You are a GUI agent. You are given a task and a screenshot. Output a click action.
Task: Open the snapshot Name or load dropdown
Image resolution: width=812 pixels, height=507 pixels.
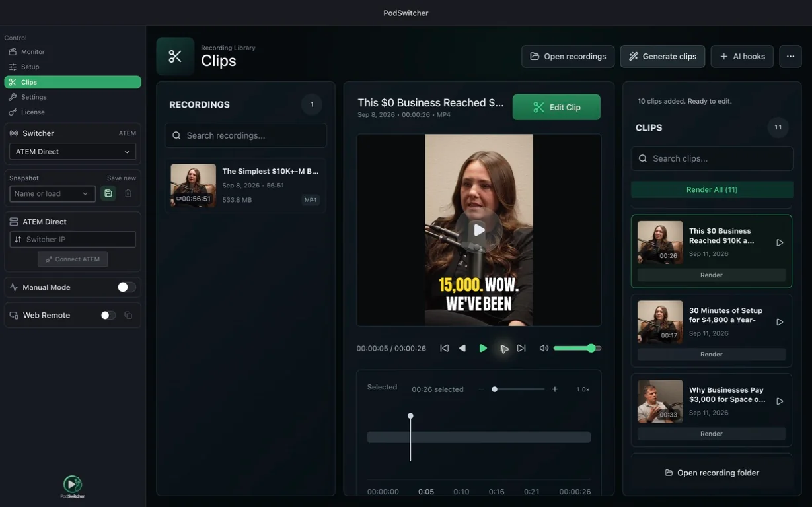(52, 193)
